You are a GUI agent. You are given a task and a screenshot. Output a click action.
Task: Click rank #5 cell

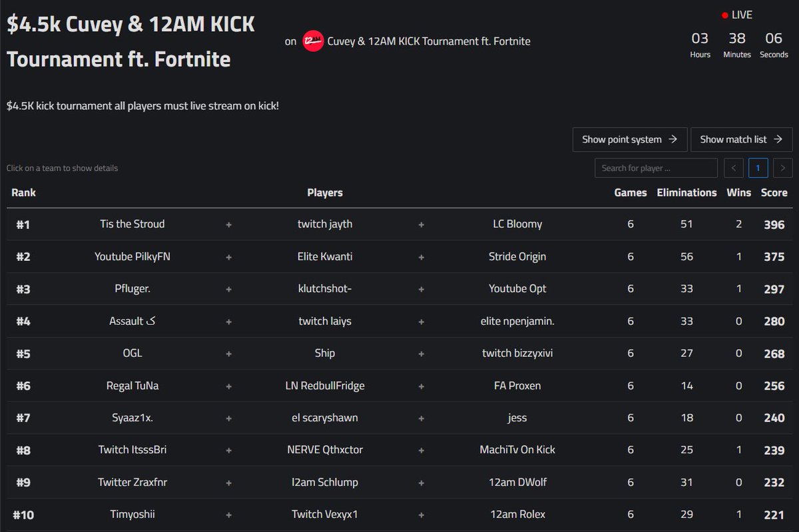[x=23, y=353]
